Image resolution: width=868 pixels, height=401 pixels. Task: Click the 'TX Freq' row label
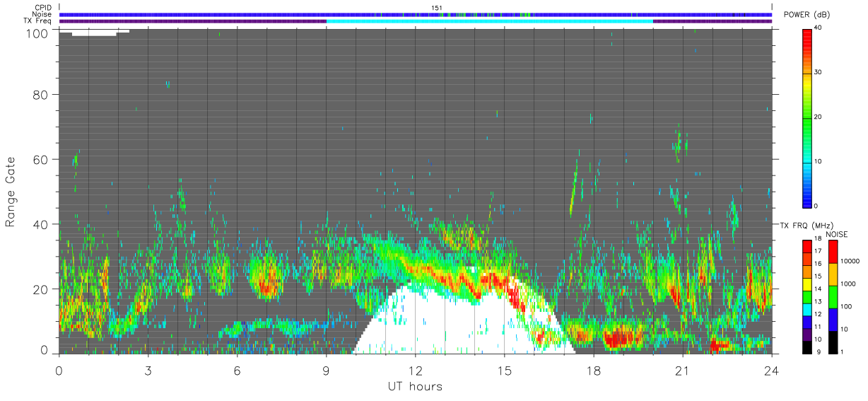click(38, 21)
